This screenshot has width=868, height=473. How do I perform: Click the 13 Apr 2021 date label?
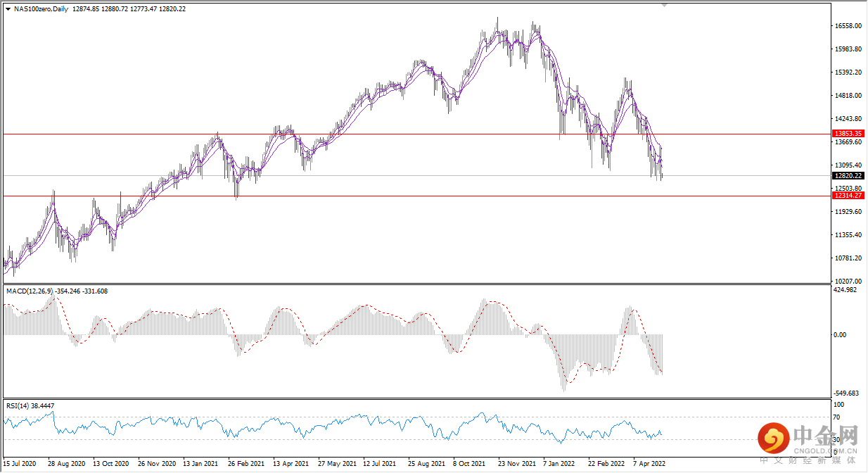coord(291,465)
